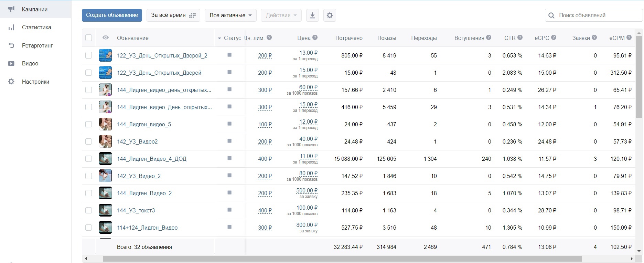Click the download statistics icon

(x=312, y=15)
